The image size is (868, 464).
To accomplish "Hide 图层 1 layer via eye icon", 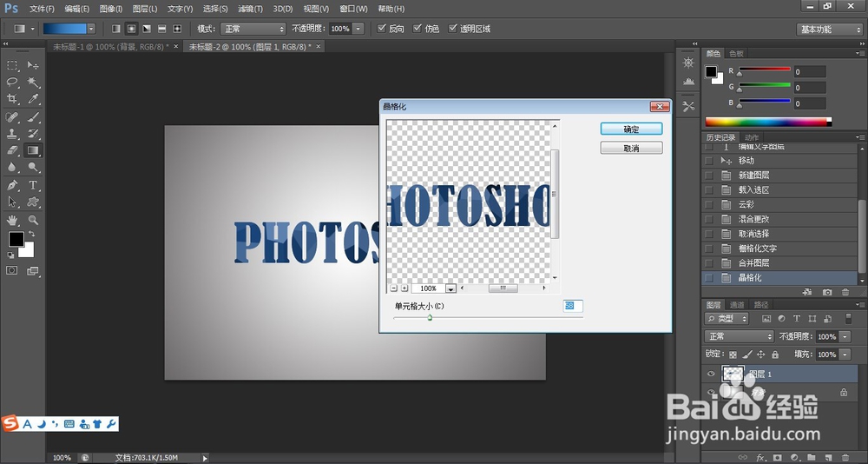I will pyautogui.click(x=711, y=375).
